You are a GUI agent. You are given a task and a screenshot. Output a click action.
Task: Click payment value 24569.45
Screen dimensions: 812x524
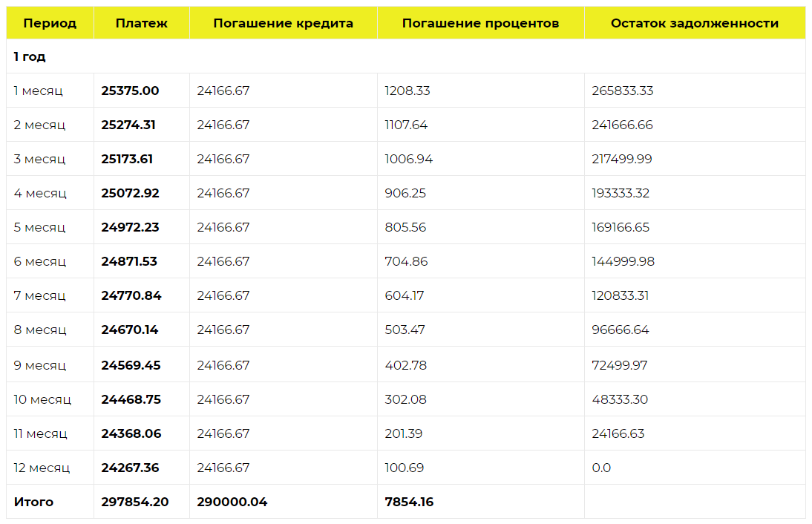(131, 365)
